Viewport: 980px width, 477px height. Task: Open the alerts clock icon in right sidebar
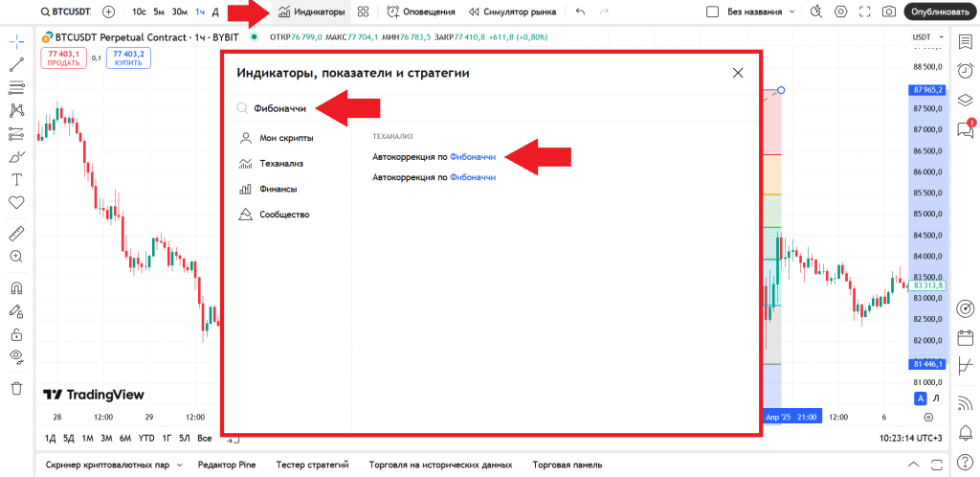[965, 69]
